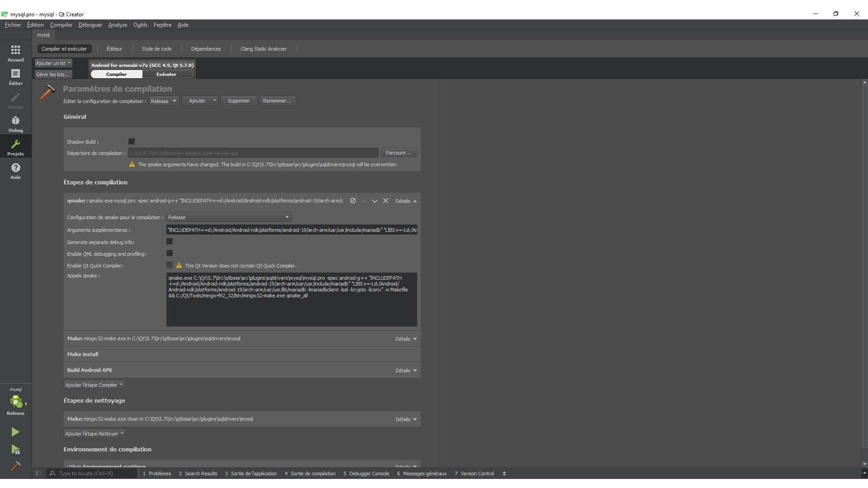The width and height of the screenshot is (868, 488).
Task: Open qmake configuration Release combo box
Action: click(229, 217)
